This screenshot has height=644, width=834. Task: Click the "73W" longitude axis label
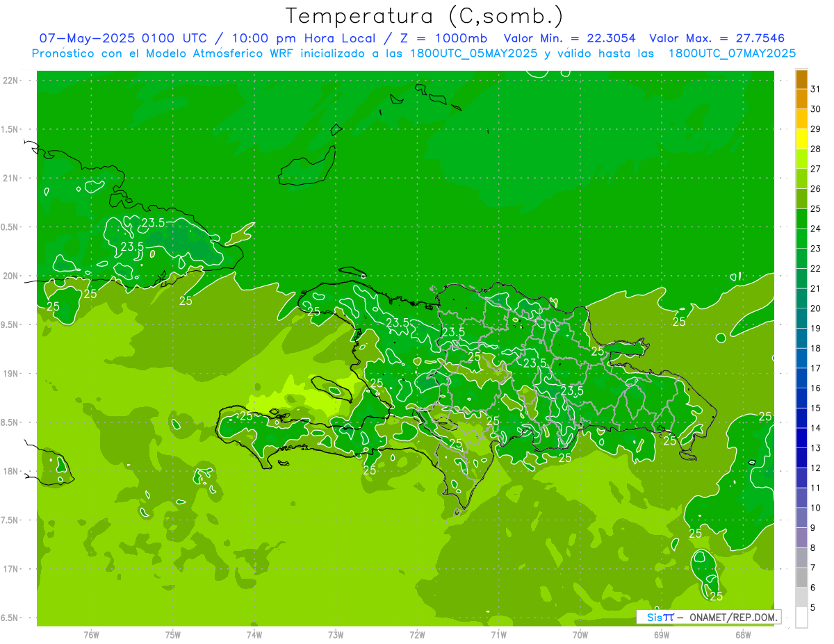(x=336, y=634)
